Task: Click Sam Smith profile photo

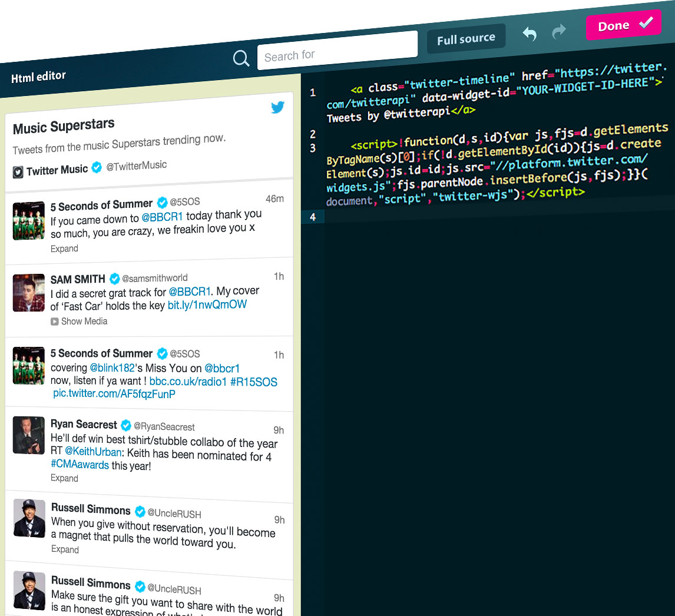Action: 29,293
